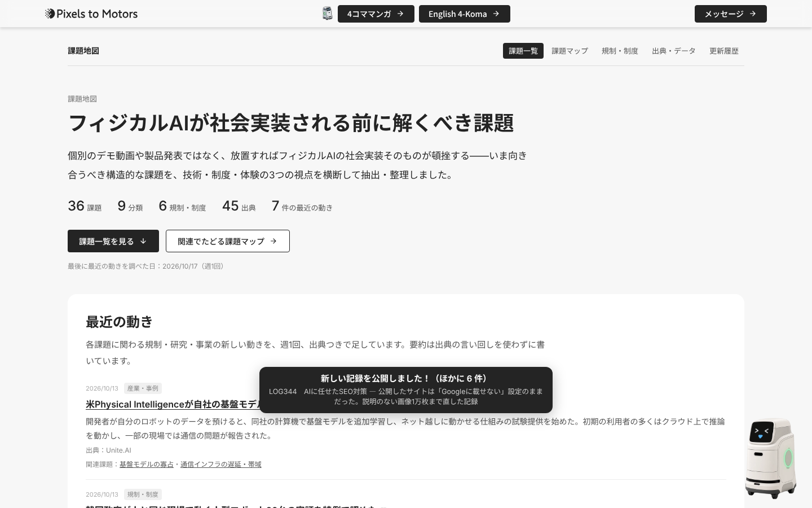Click the 最近の動き section heading
The width and height of the screenshot is (812, 508).
120,322
